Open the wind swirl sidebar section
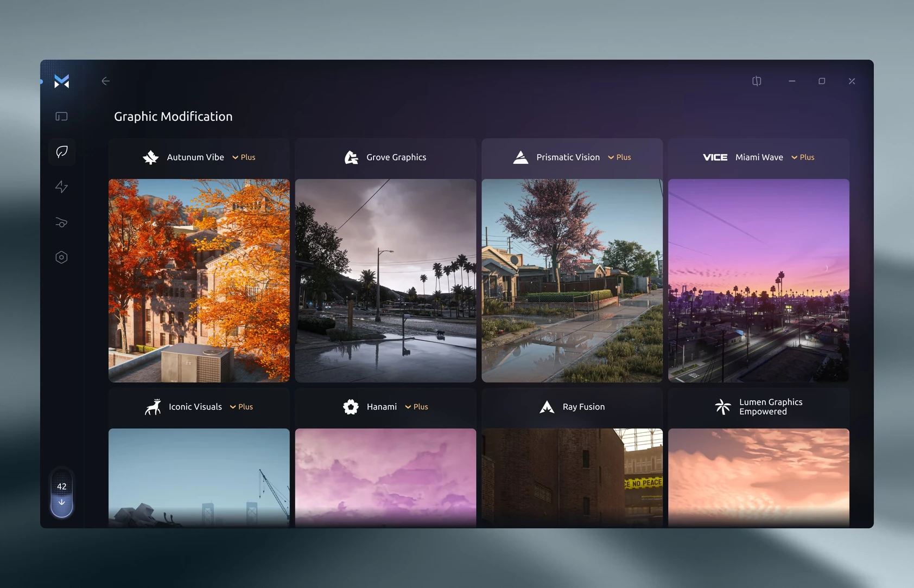Screen dimensions: 914x588 click(61, 222)
